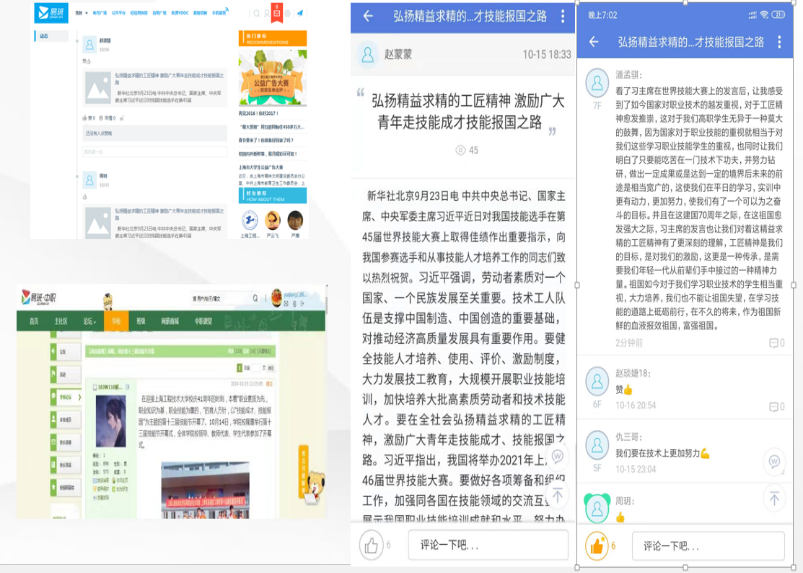Click the red mail notification icon
The width and height of the screenshot is (803, 573).
(277, 14)
